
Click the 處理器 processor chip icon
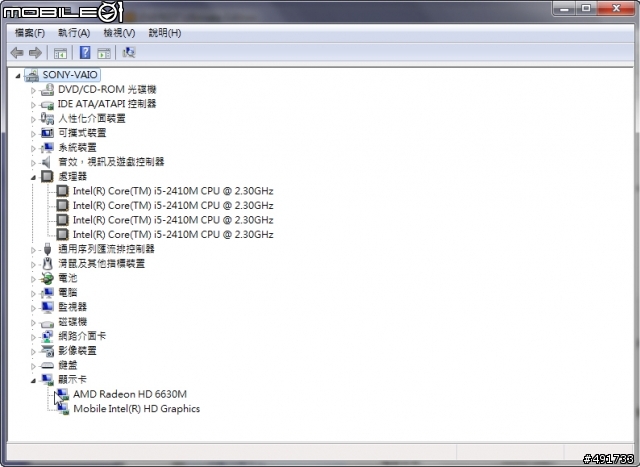[x=47, y=176]
